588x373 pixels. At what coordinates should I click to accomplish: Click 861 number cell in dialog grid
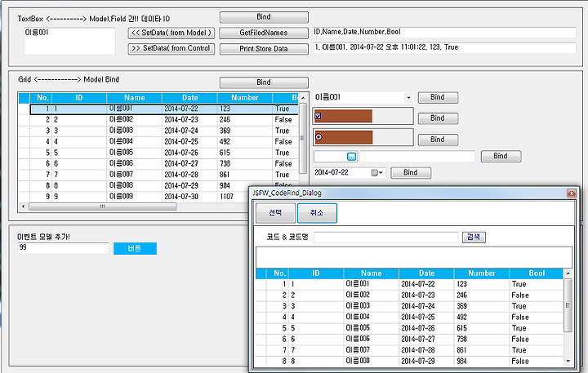pos(482,350)
